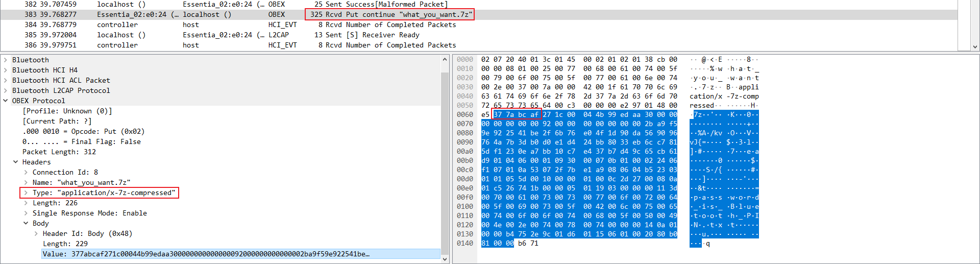Select the Final Flag: False field
This screenshot has height=264, width=980.
[82, 141]
